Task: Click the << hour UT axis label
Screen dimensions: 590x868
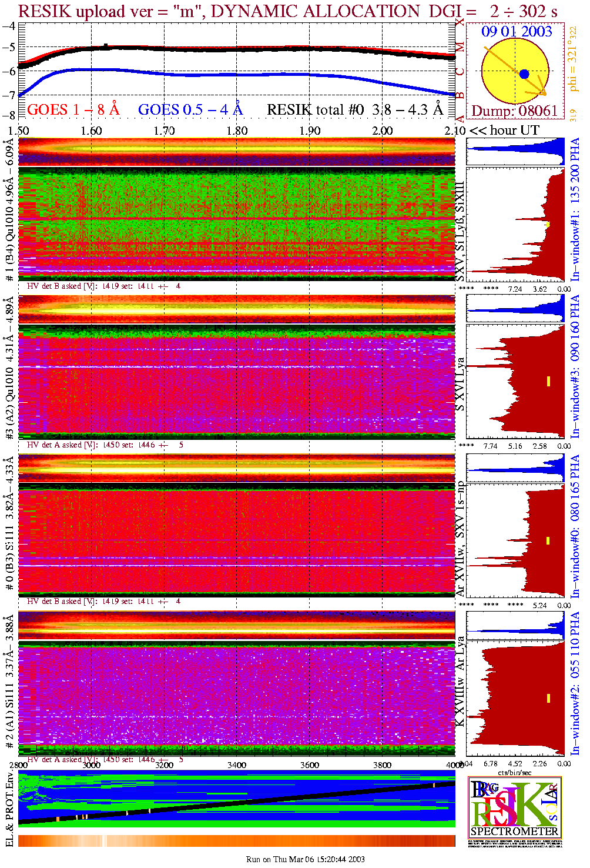Action: (504, 131)
